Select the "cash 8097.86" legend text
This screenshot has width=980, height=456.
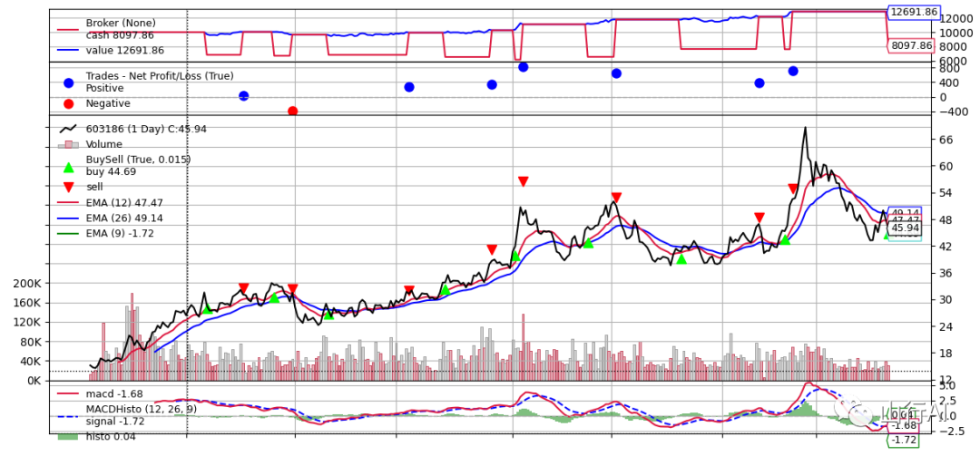[120, 35]
